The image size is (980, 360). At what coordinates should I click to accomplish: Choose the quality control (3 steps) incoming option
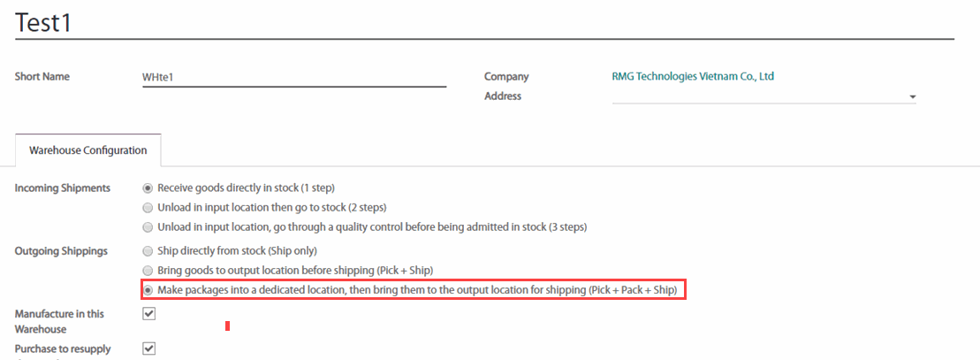coord(148,226)
